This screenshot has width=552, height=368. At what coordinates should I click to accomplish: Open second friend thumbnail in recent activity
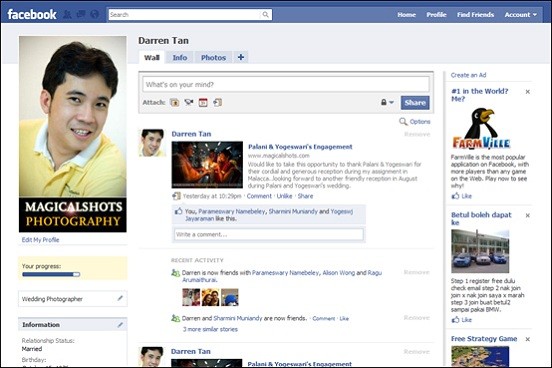[x=210, y=297]
